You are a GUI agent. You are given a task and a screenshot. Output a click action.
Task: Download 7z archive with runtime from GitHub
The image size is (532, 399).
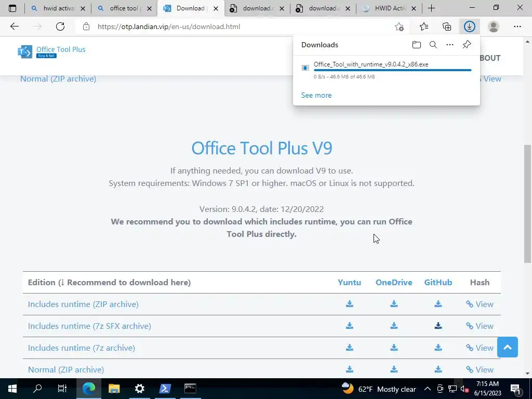(438, 348)
